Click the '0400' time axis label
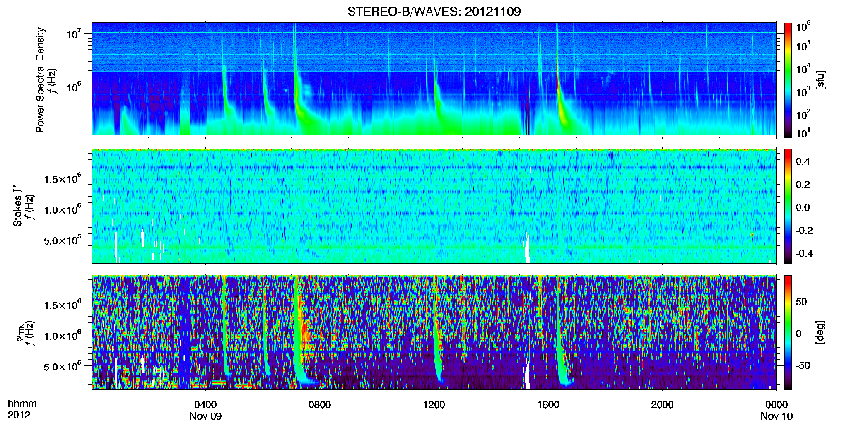The image size is (868, 447). click(x=205, y=405)
